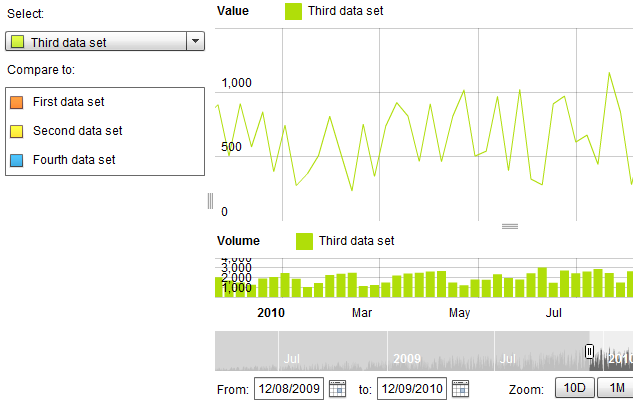633x404 pixels.
Task: Set the zoom to 1M
Action: pyautogui.click(x=616, y=388)
